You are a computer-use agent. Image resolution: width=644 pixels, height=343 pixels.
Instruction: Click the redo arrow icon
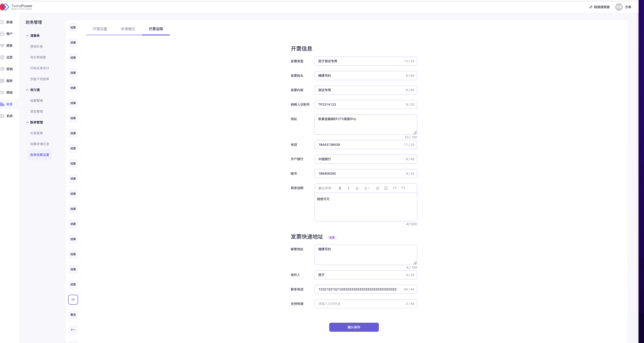point(394,188)
